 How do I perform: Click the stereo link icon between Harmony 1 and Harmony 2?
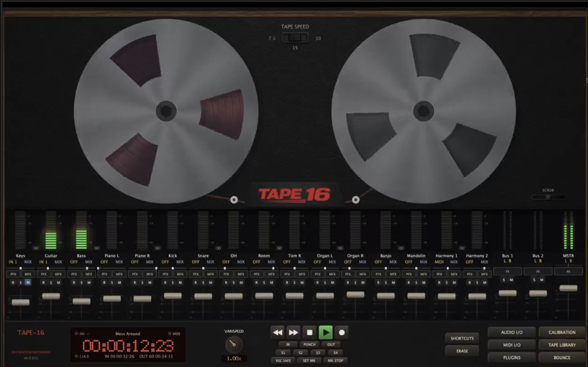[462, 248]
